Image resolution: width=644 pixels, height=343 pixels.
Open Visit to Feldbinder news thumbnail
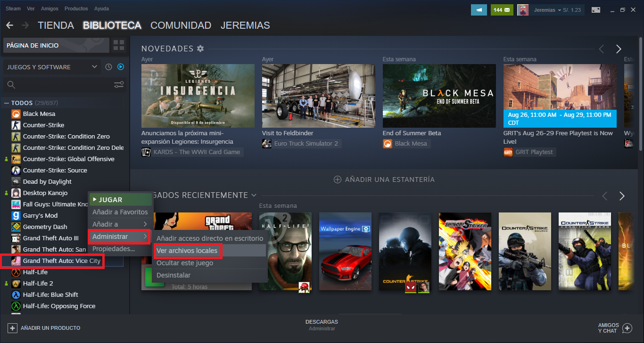(319, 96)
